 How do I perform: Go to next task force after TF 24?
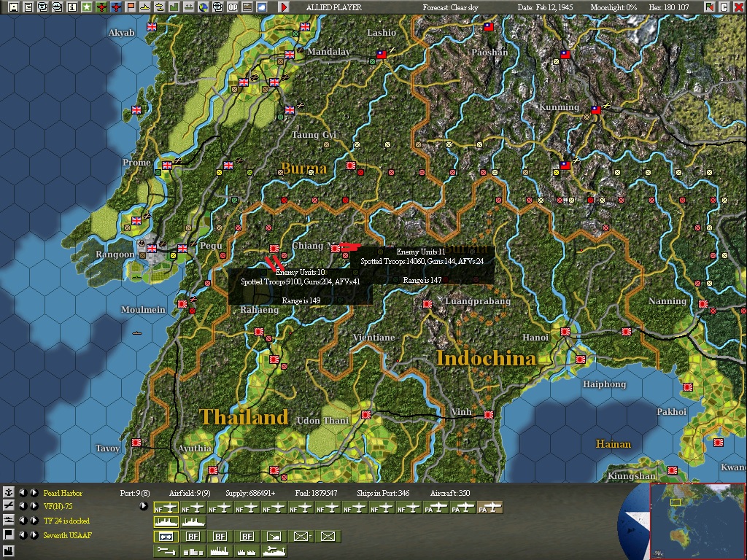point(34,520)
